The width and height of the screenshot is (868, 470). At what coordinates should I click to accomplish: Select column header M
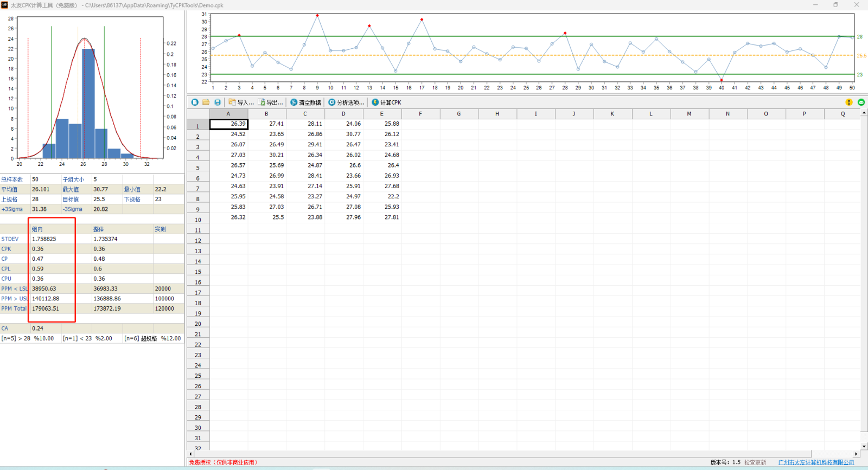click(689, 114)
